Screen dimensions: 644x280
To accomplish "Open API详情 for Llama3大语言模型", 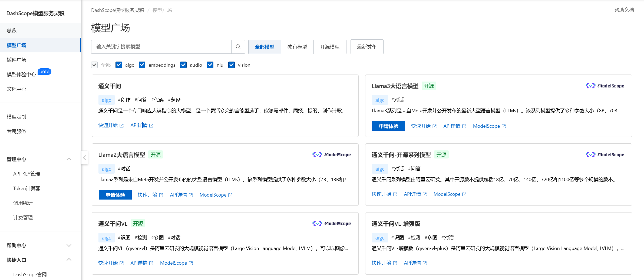I will [x=455, y=126].
